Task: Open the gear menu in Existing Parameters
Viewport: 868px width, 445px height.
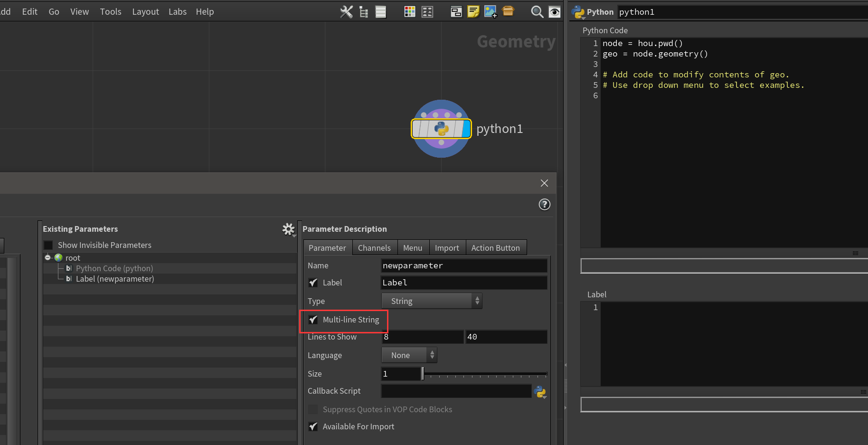Action: point(289,229)
